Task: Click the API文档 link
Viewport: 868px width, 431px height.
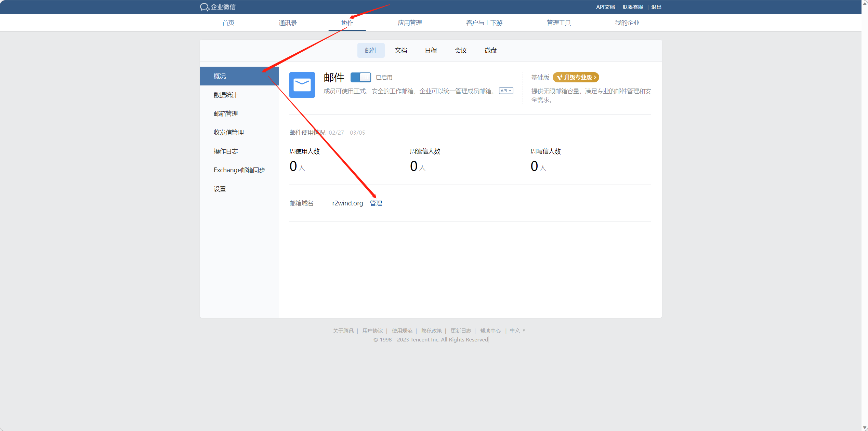Action: pos(605,7)
